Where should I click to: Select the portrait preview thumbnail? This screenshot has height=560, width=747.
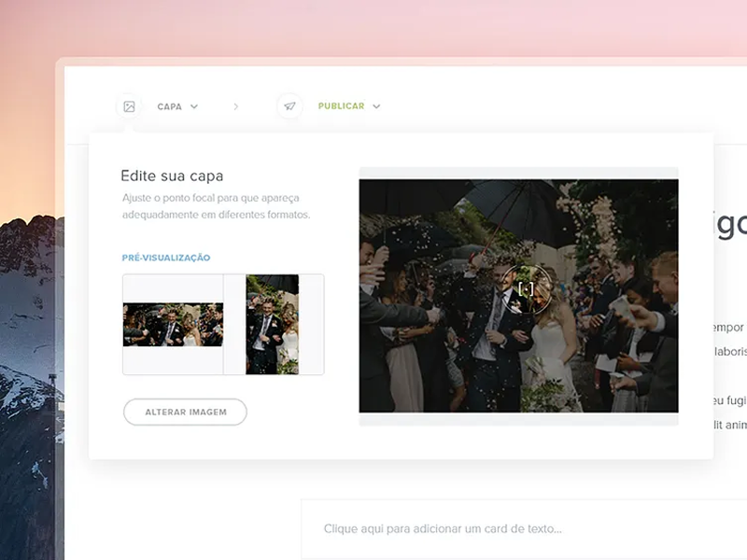tap(273, 324)
